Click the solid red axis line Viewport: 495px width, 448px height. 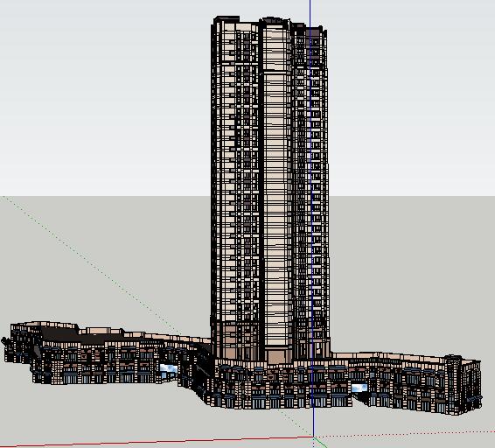[x=157, y=441]
